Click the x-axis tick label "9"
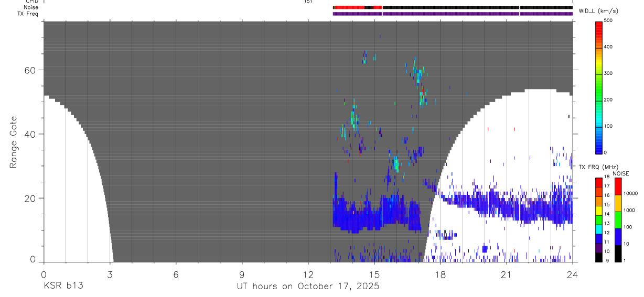This screenshot has width=644, height=297. pos(242,274)
